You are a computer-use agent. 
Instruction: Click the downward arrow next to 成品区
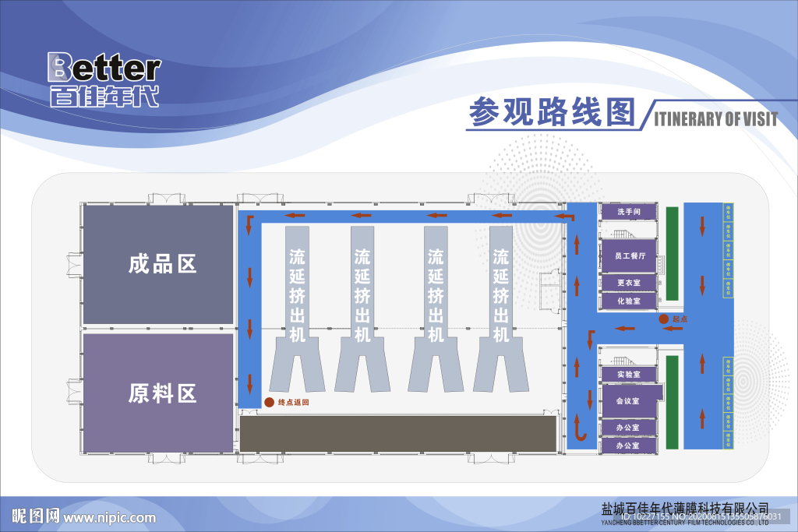(x=249, y=277)
